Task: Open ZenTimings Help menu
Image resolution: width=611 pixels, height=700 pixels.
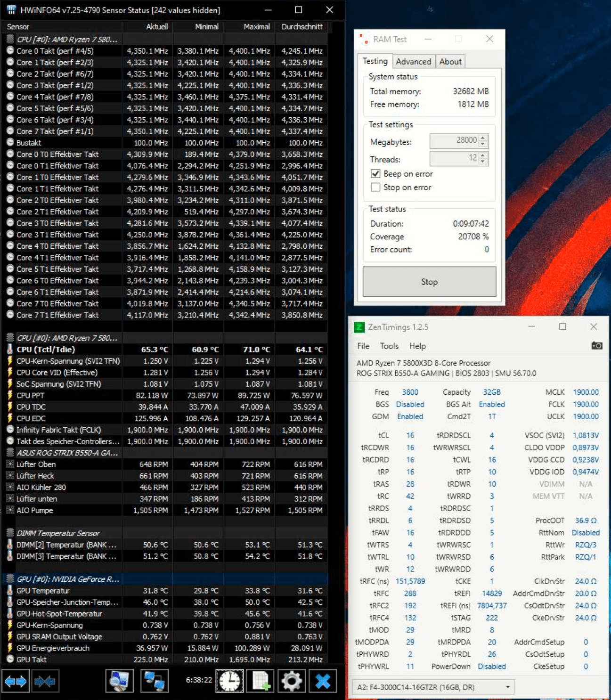Action: (417, 346)
